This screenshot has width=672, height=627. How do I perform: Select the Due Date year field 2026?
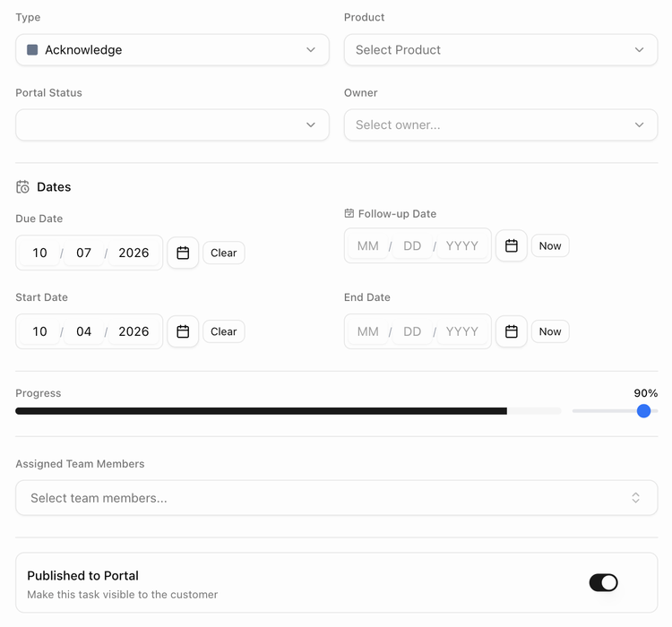coord(134,253)
